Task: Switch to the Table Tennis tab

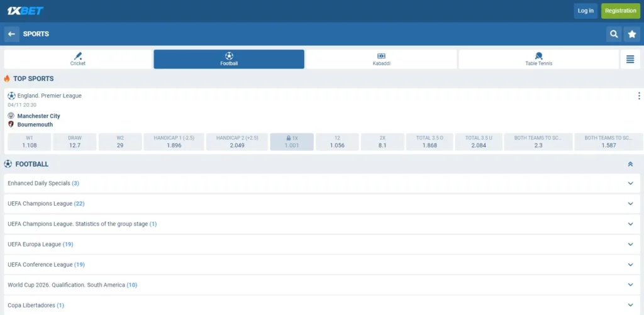Action: point(538,59)
